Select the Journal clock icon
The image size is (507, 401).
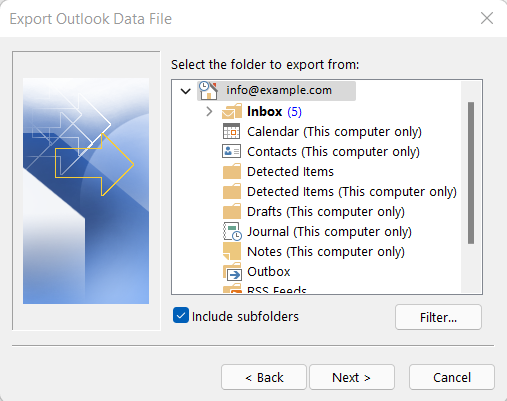[x=232, y=231]
